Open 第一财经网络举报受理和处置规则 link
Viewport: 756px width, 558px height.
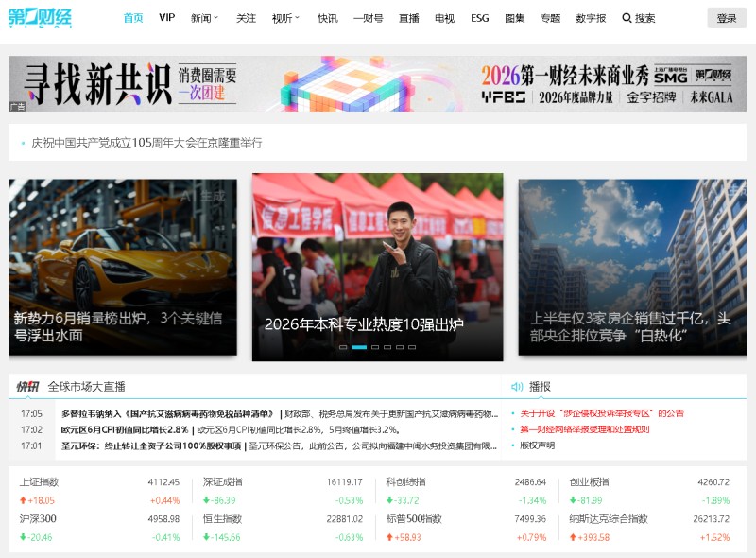(584, 429)
